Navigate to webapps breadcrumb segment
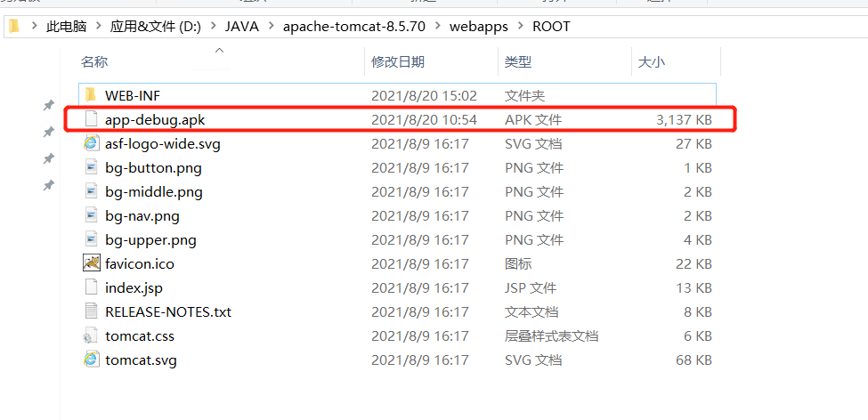 (x=479, y=27)
